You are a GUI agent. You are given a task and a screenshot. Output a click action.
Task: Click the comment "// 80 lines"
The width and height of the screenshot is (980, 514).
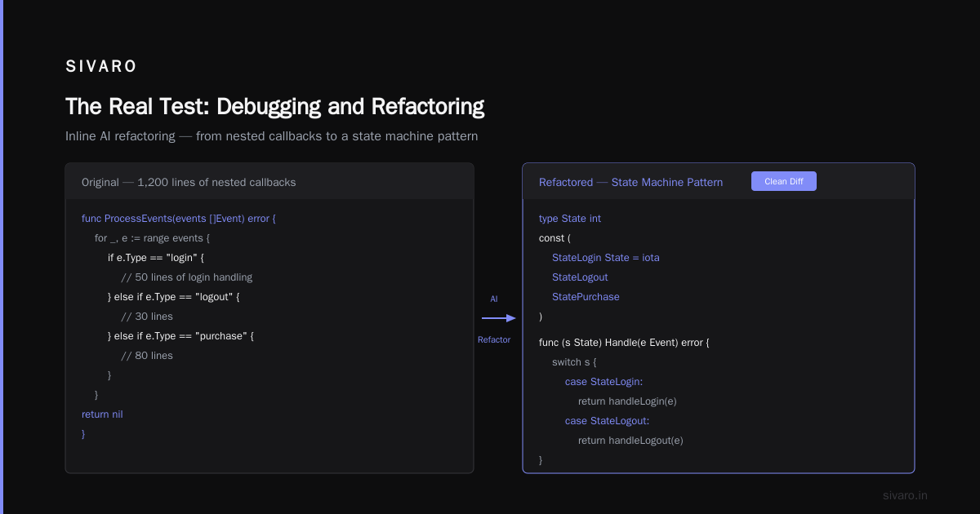tap(147, 356)
